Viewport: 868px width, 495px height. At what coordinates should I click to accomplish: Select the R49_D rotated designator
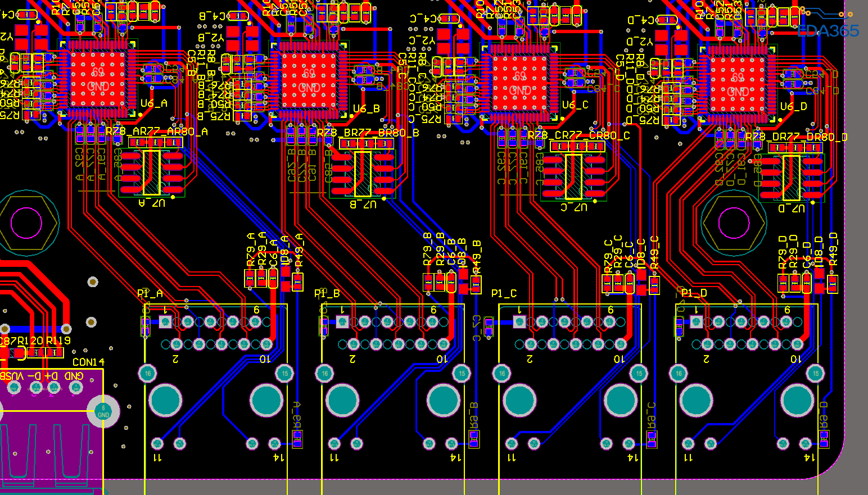coord(833,249)
